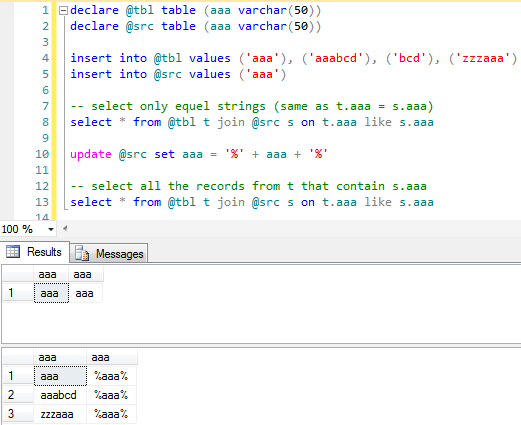This screenshot has width=521, height=425.
Task: Select row header 2 in bottom grid
Action: [x=18, y=395]
